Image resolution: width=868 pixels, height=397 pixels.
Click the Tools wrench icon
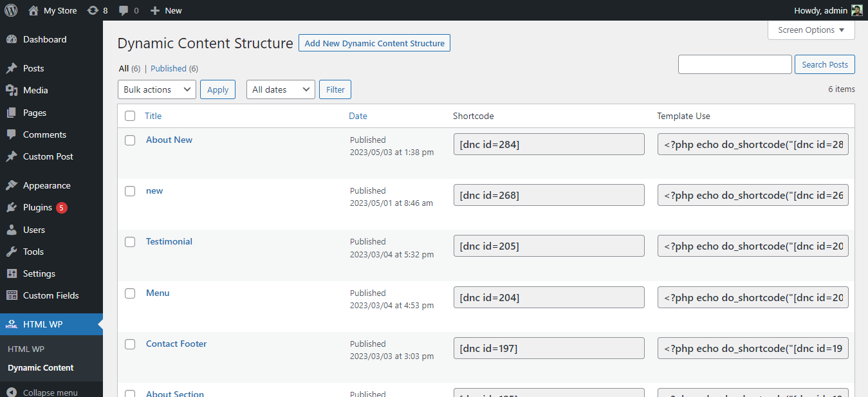(12, 252)
